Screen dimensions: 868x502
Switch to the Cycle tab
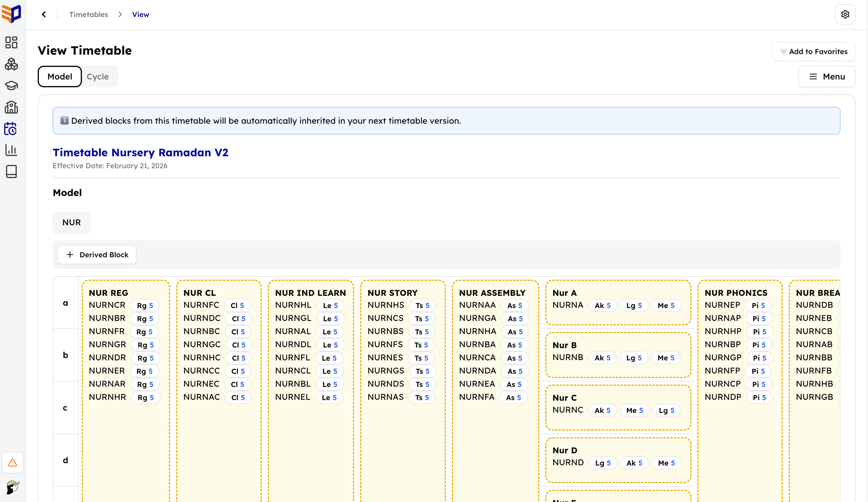tap(98, 76)
